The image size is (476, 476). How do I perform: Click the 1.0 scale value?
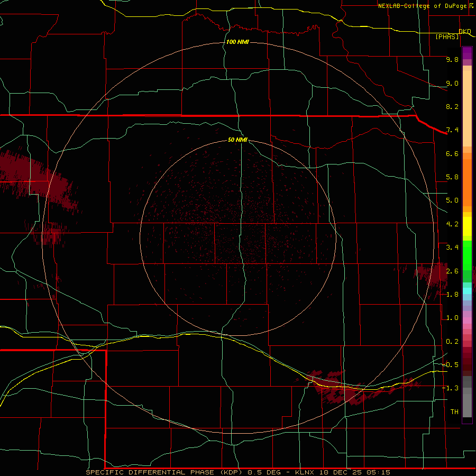pos(452,318)
